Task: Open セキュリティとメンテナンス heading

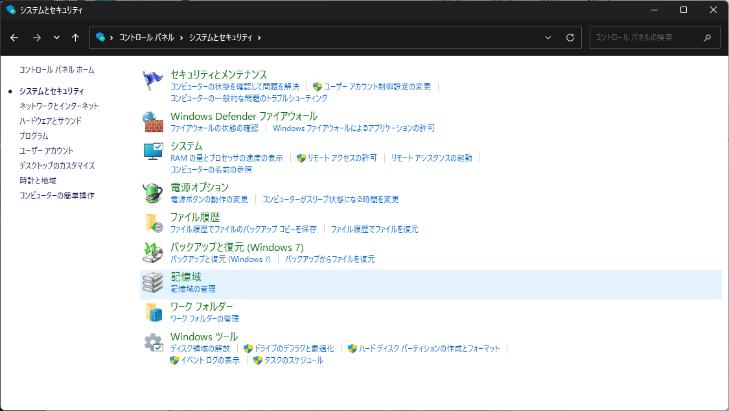Action: coord(219,74)
